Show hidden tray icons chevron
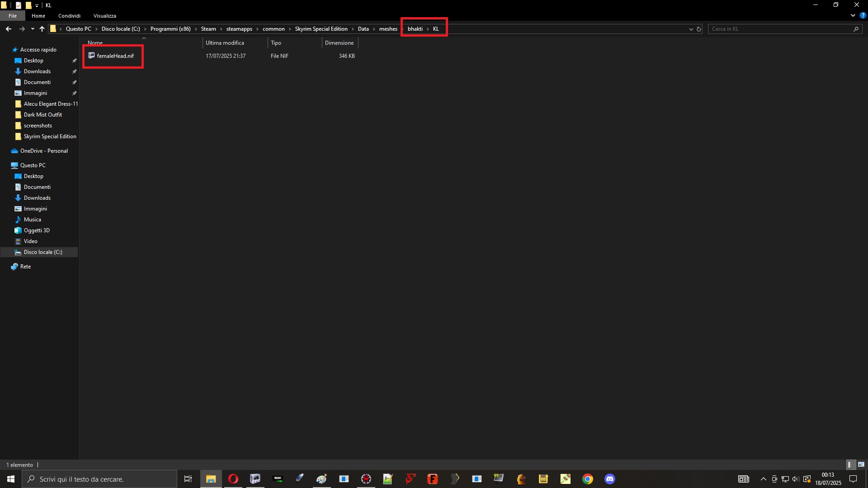 (764, 479)
